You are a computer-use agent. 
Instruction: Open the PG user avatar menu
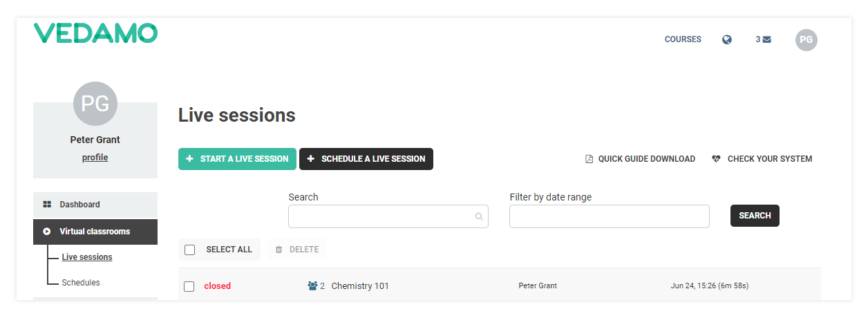[806, 39]
